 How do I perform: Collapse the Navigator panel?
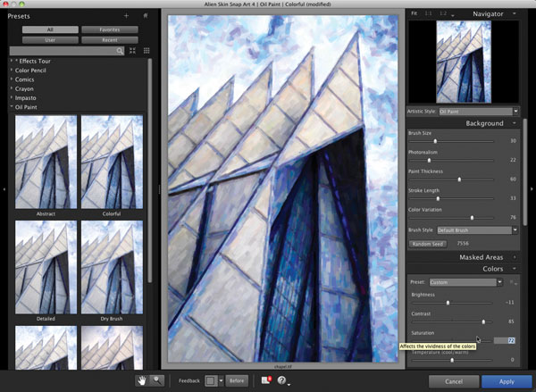tap(515, 13)
